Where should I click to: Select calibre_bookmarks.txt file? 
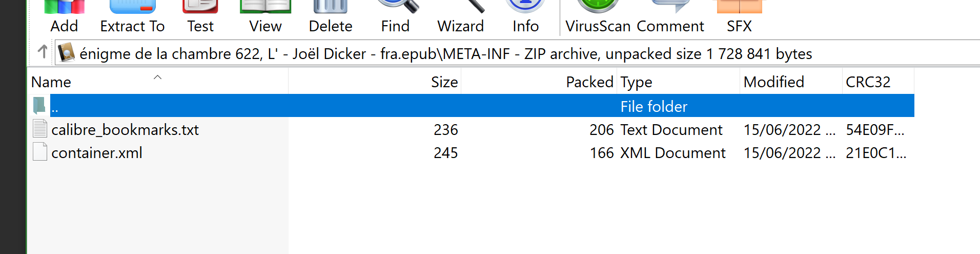coord(125,130)
